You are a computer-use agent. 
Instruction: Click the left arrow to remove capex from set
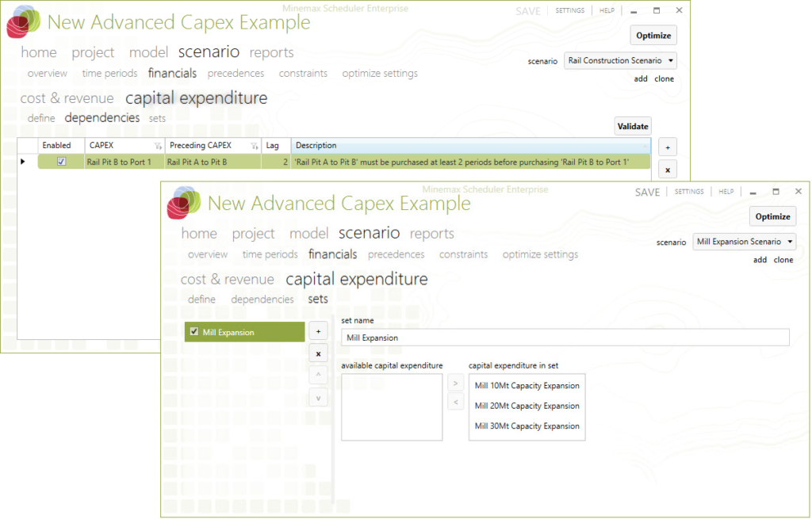click(455, 403)
